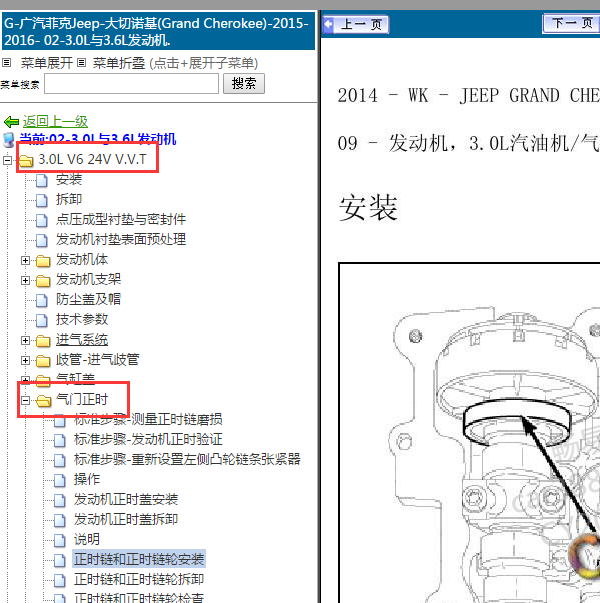Screen dimensions: 600x603
Task: Click 菜单展开 to expand all menus
Action: [47, 63]
